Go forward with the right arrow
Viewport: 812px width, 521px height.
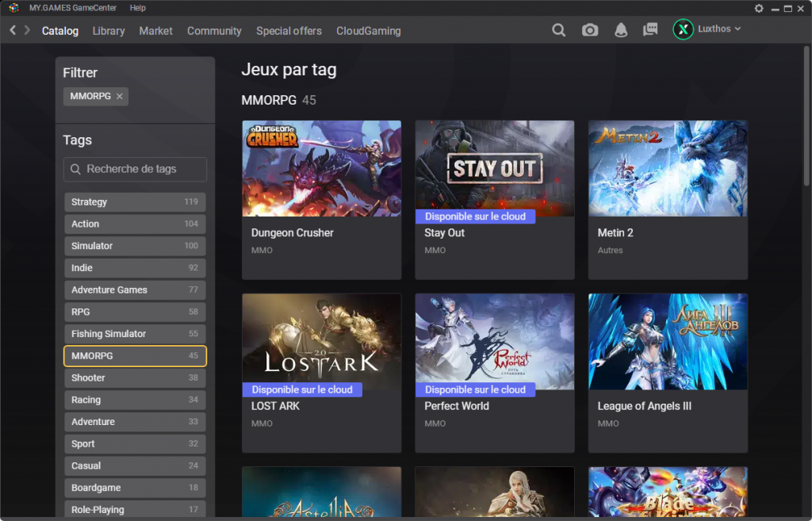[x=27, y=30]
